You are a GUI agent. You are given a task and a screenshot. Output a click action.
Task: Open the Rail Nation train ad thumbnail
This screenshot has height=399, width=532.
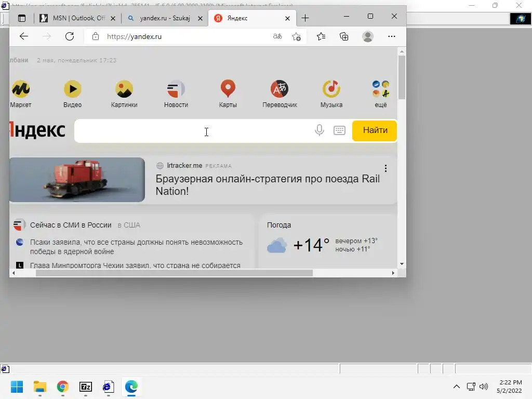coord(77,180)
